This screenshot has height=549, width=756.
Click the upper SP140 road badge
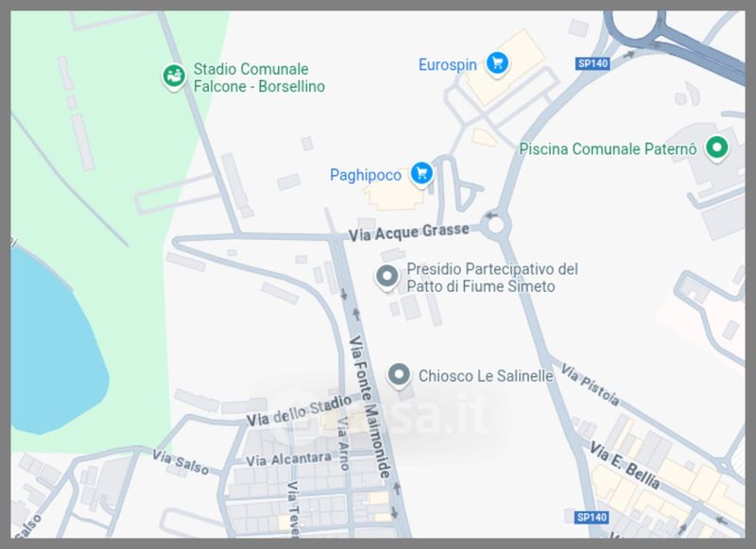(x=593, y=63)
